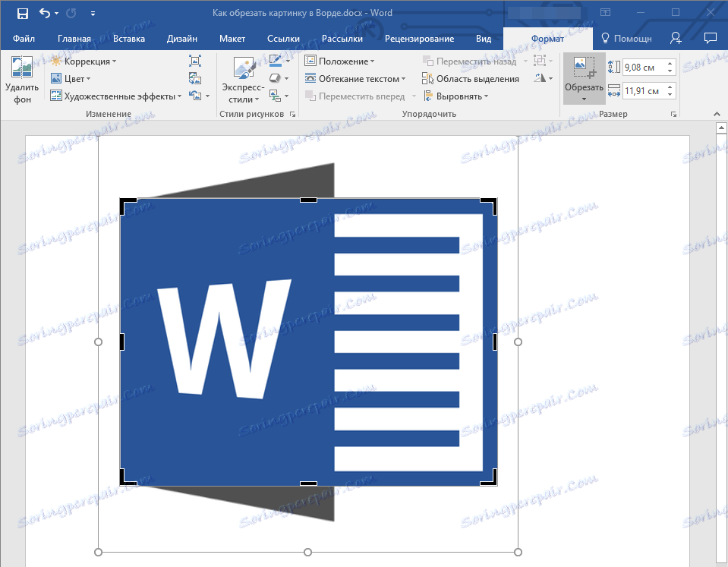Click the top-center crop handle
The width and height of the screenshot is (728, 567).
pos(308,200)
